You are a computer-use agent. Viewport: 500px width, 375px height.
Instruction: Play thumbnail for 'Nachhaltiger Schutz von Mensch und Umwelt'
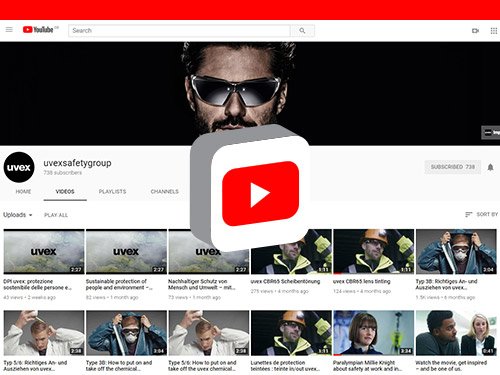[209, 251]
